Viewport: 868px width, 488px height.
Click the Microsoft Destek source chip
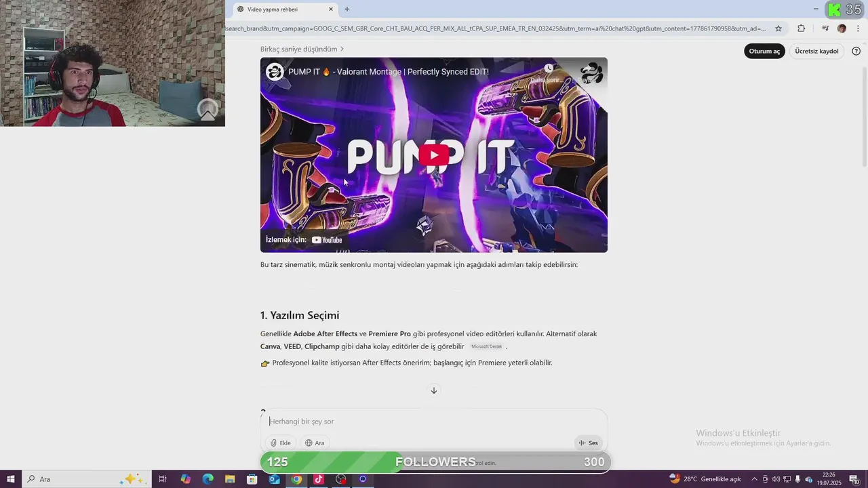click(486, 347)
